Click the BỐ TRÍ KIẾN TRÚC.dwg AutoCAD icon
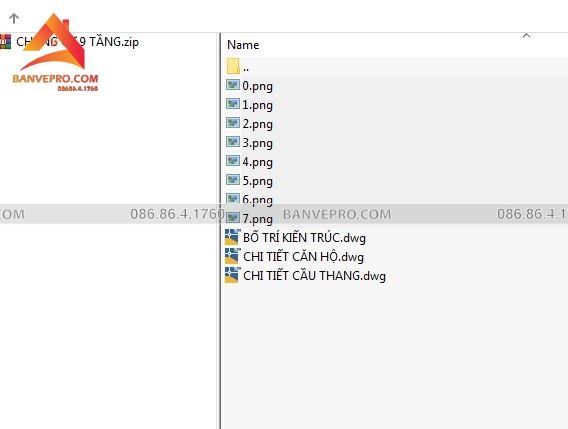 click(x=232, y=237)
